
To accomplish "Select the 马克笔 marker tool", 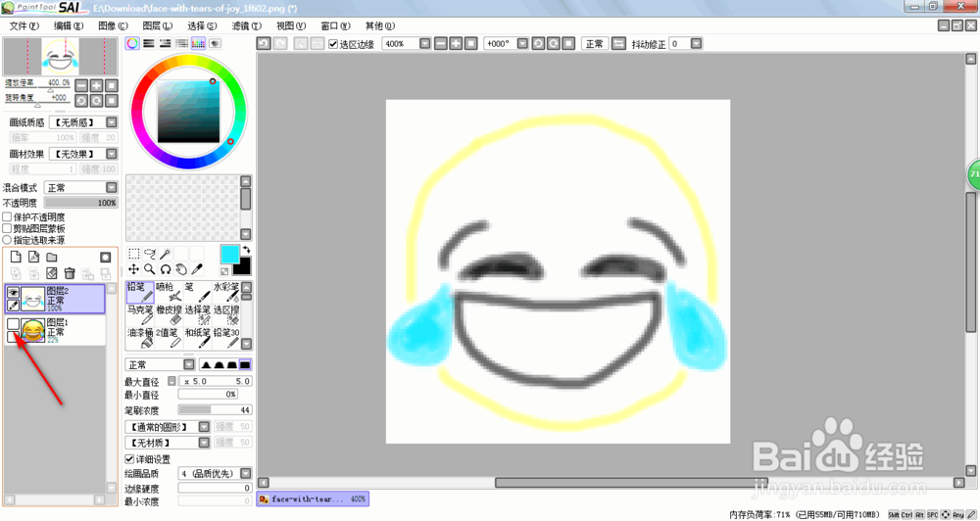I will pyautogui.click(x=140, y=315).
